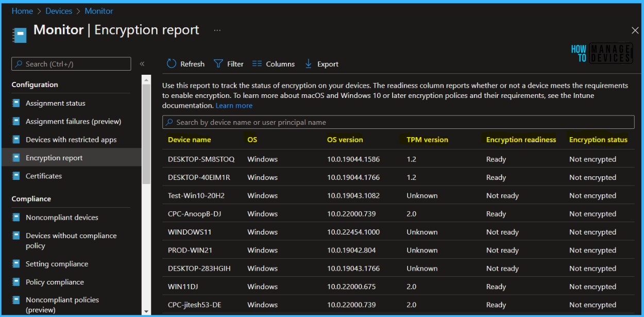Sort by Encryption status column header
This screenshot has width=644, height=317.
tap(598, 140)
